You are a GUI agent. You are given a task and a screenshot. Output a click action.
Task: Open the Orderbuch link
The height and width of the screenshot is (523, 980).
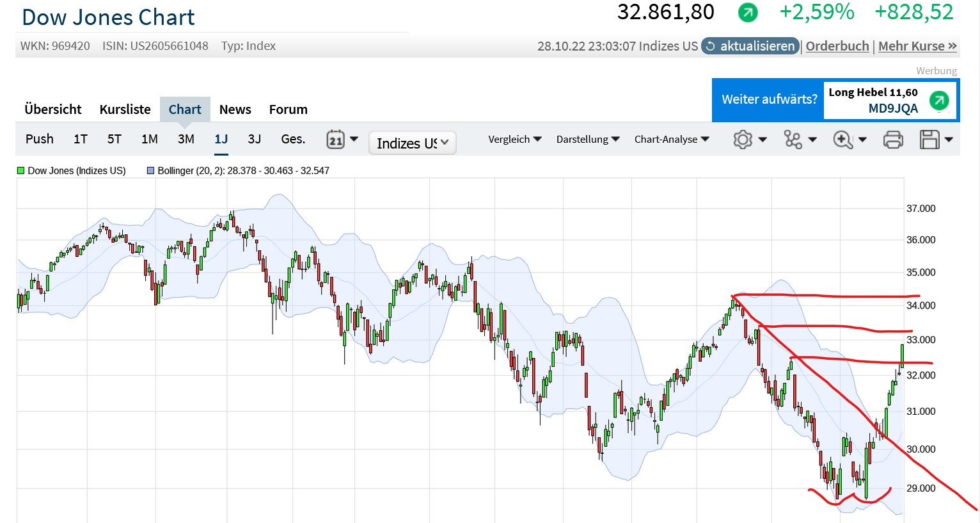(x=837, y=46)
